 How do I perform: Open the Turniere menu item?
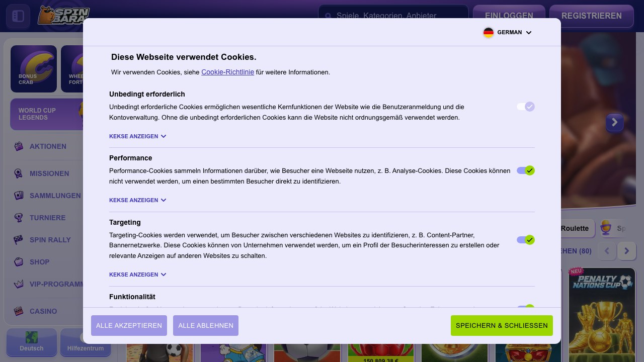click(x=48, y=218)
